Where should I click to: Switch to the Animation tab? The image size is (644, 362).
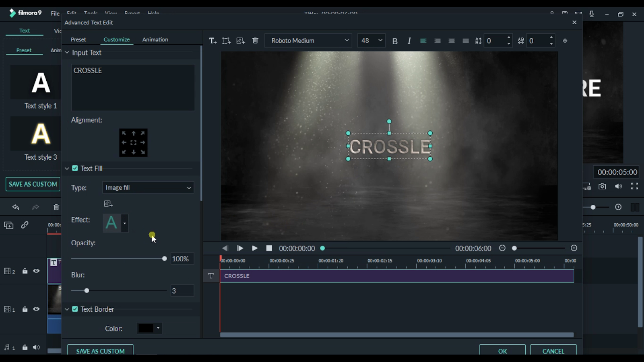point(155,39)
